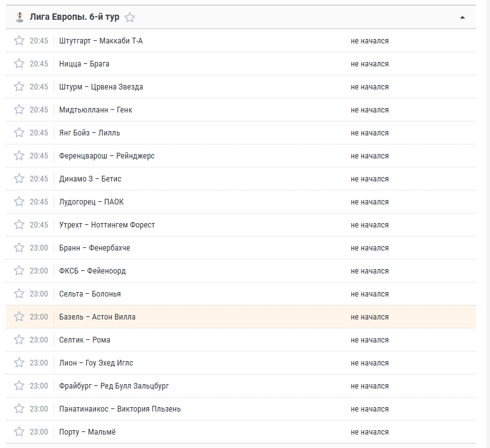490x448 pixels.
Task: Collapse the Лига Европы section arrow
Action: [463, 17]
